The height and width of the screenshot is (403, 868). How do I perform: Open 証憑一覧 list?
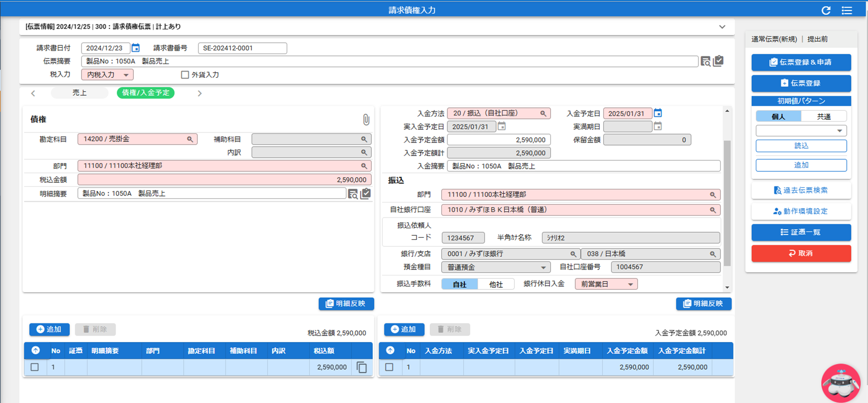tap(801, 232)
